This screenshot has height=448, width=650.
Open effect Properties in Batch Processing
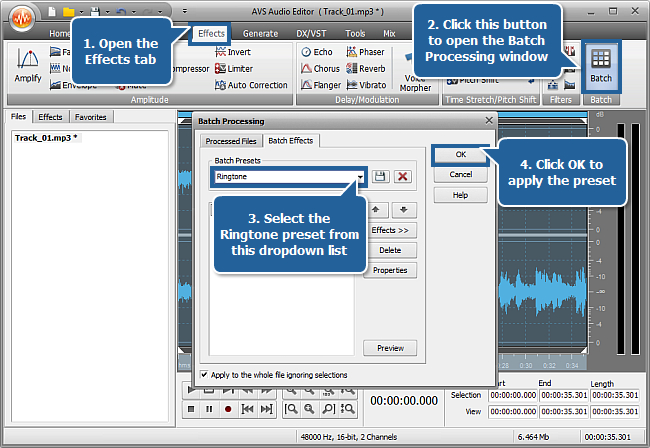[390, 270]
